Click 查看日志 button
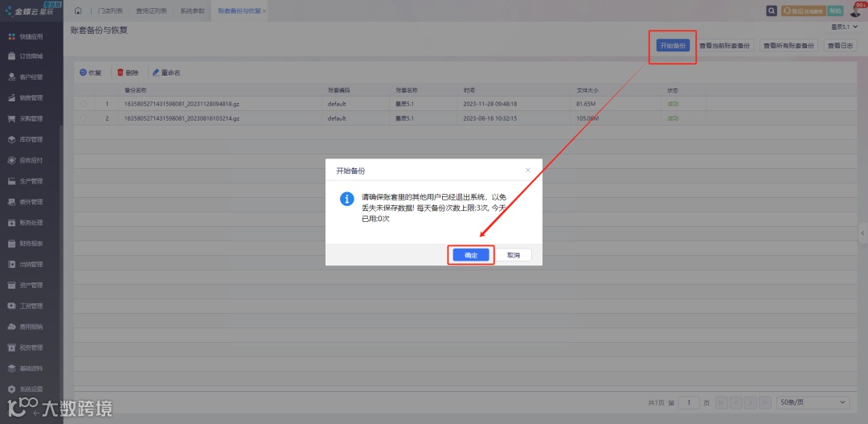Viewport: 868px width, 424px height. coord(841,45)
